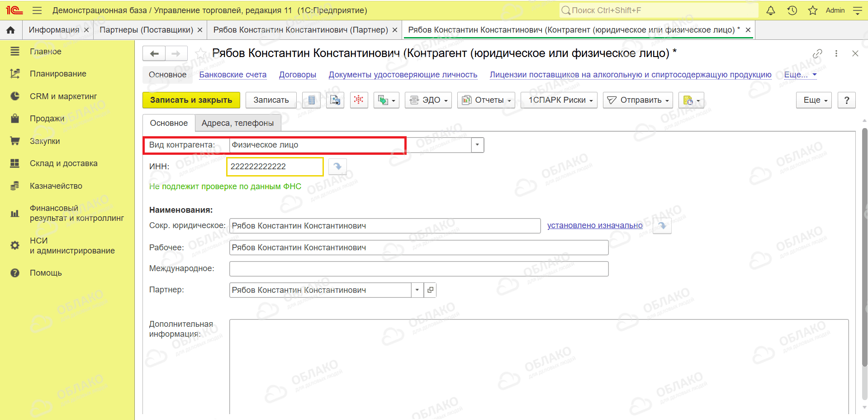Show history of opened items
Screen dimensions: 868x420
792,10
